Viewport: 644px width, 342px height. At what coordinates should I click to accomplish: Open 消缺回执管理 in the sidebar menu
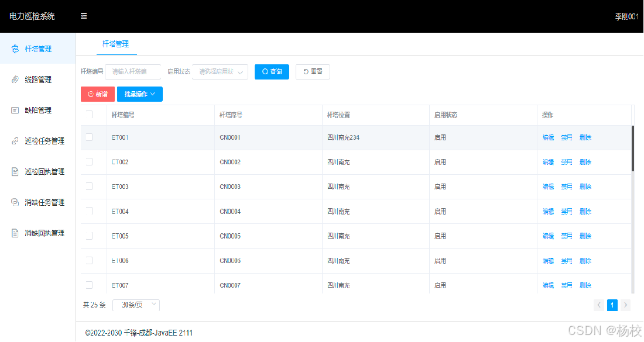[38, 233]
